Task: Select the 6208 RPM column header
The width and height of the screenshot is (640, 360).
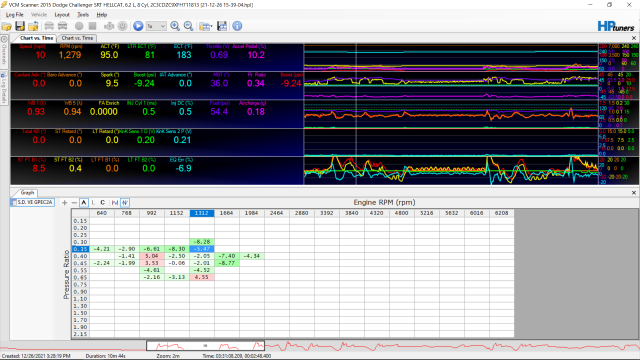Action: click(502, 213)
